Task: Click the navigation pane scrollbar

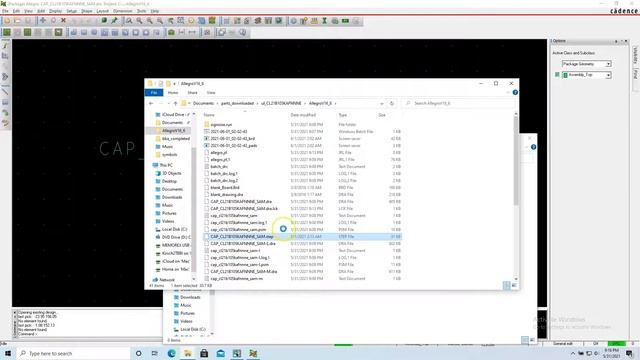Action: tap(193, 210)
